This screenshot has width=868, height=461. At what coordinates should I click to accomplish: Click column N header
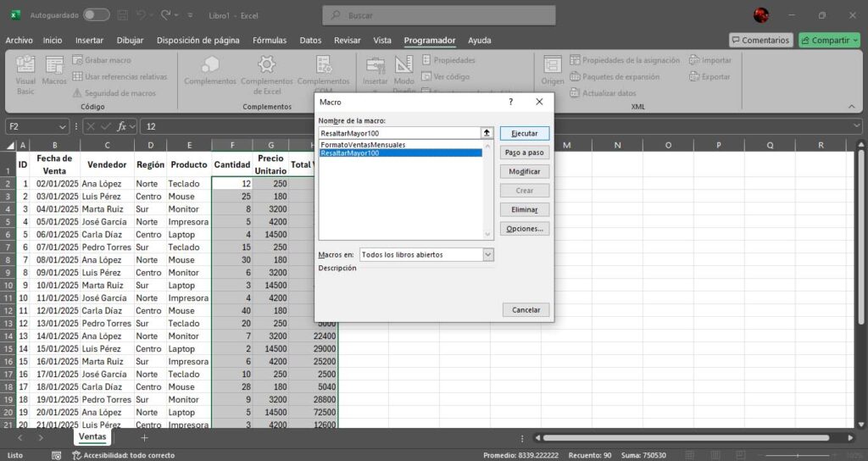[x=617, y=145]
